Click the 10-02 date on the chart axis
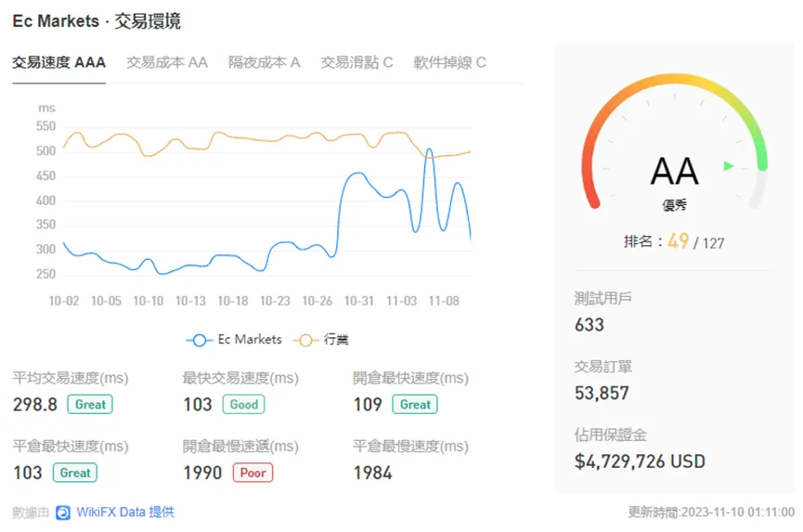 (64, 301)
